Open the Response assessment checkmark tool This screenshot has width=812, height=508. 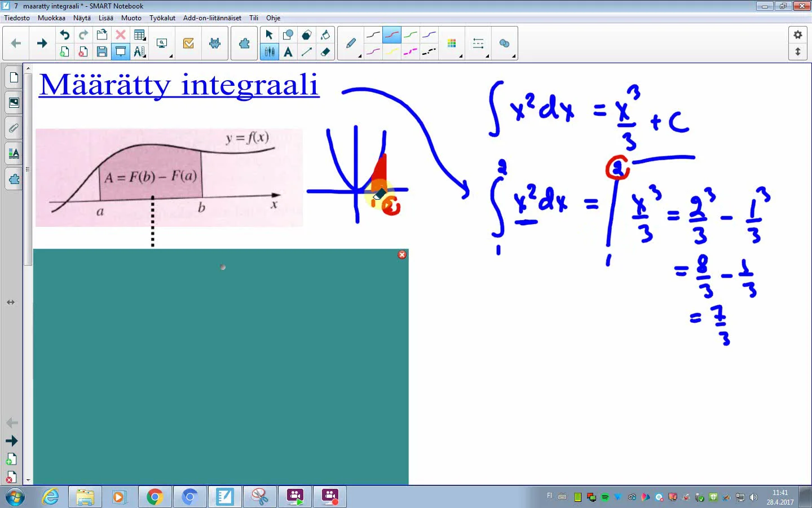coord(188,43)
